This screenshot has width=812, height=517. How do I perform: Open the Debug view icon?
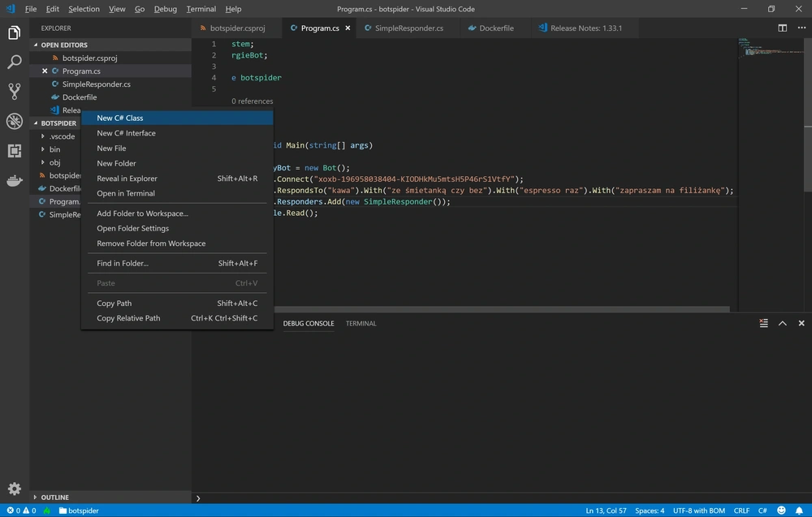(15, 121)
